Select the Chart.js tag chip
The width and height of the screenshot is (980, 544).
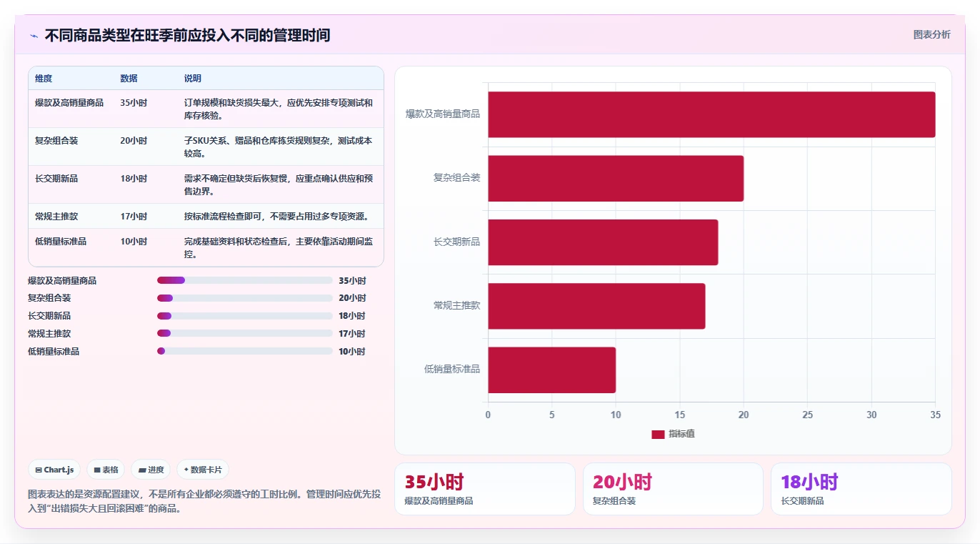click(55, 470)
